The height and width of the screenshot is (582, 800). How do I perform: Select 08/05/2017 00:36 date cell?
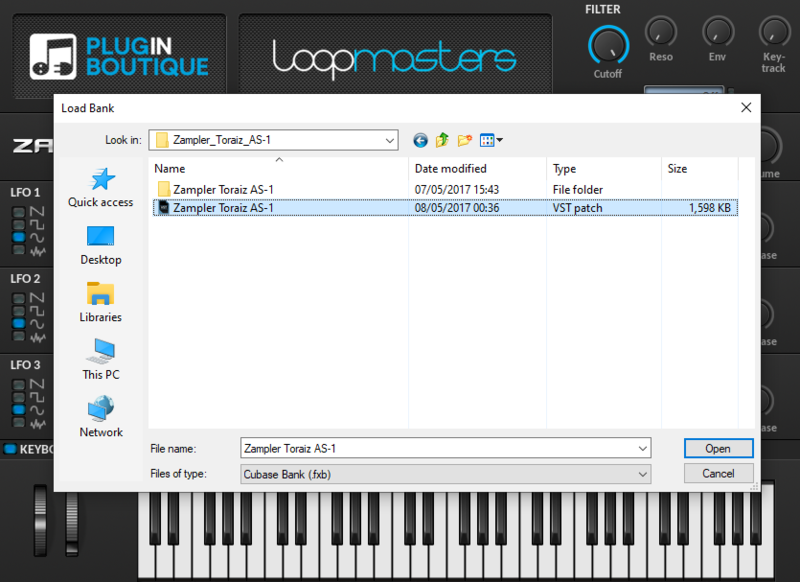[457, 208]
